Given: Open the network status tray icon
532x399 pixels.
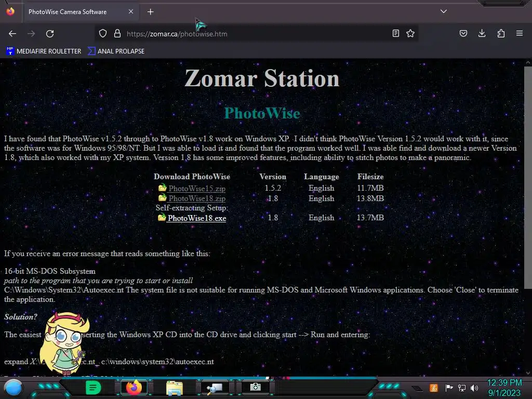Looking at the screenshot, I should [462, 388].
